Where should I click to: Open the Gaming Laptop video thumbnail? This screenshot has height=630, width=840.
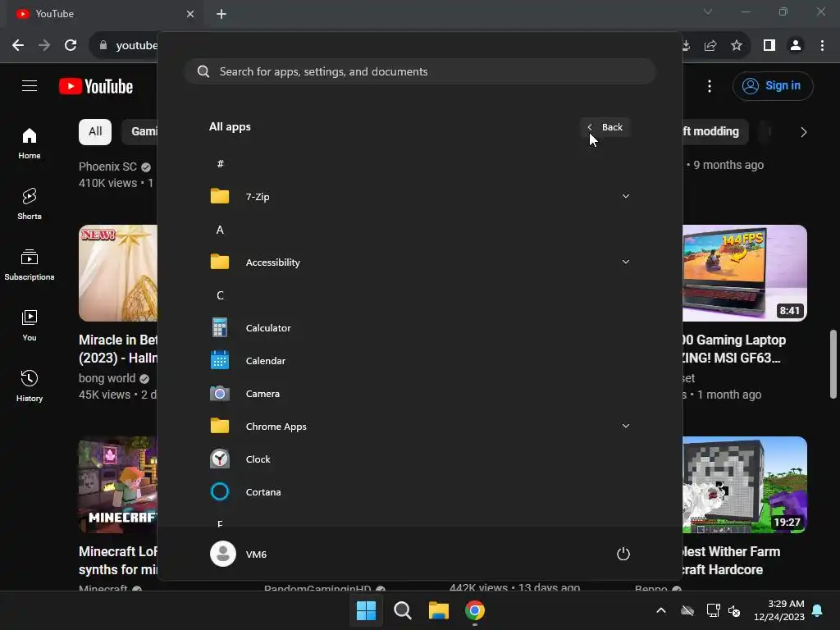[745, 273]
